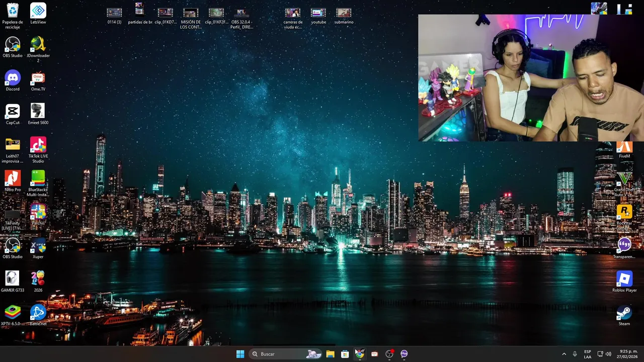This screenshot has height=362, width=644.
Task: Select the OBS 32.0.4 - Perfil video file
Action: 242,18
